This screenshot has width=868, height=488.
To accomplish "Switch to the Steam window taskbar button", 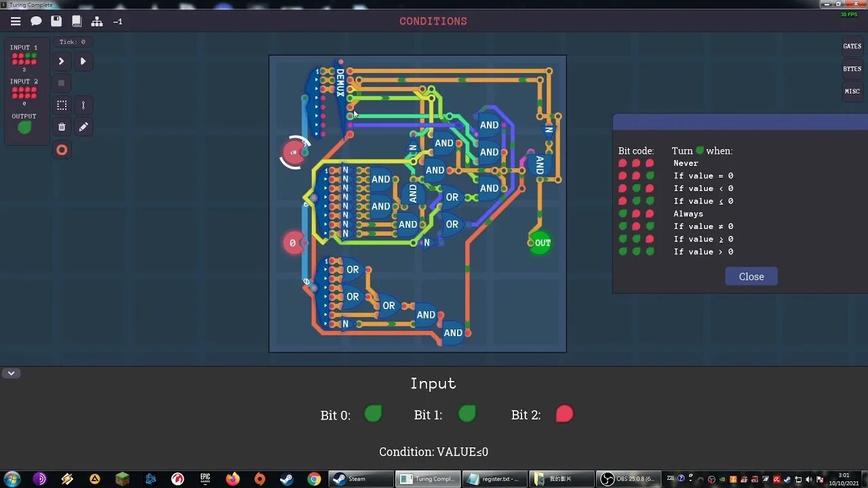I will pyautogui.click(x=361, y=479).
